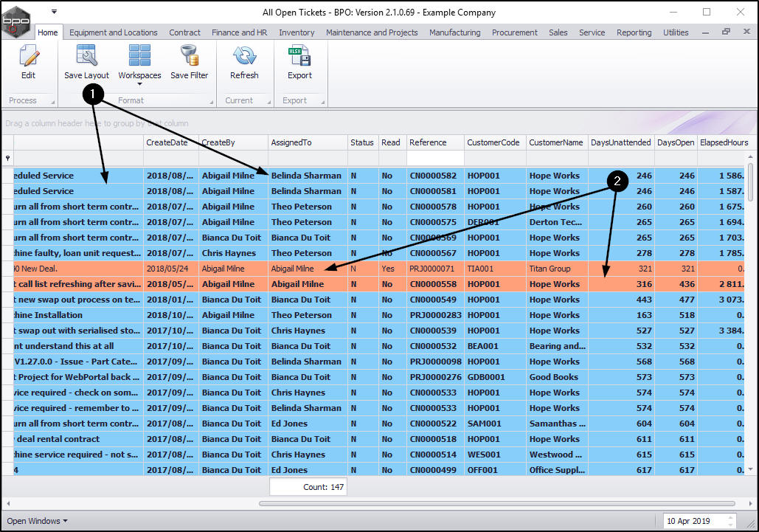The width and height of the screenshot is (759, 532).
Task: Close the inner document window
Action: coord(746,32)
